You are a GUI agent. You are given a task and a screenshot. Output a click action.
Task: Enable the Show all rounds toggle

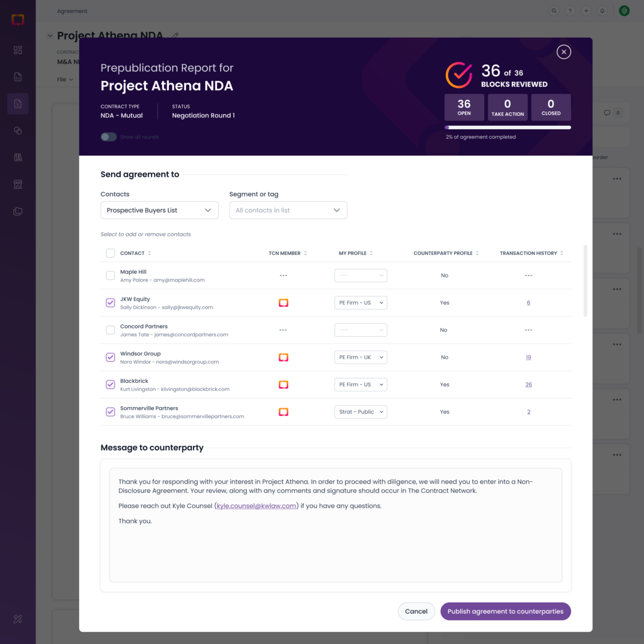point(108,137)
